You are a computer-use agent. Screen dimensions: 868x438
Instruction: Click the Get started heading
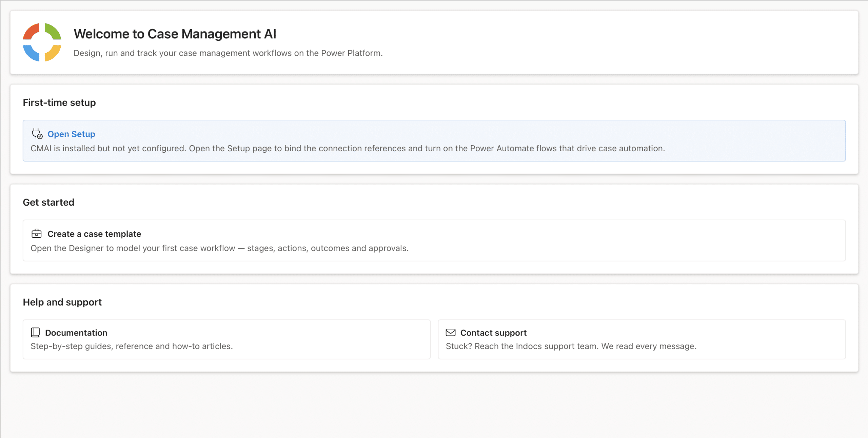(x=48, y=202)
